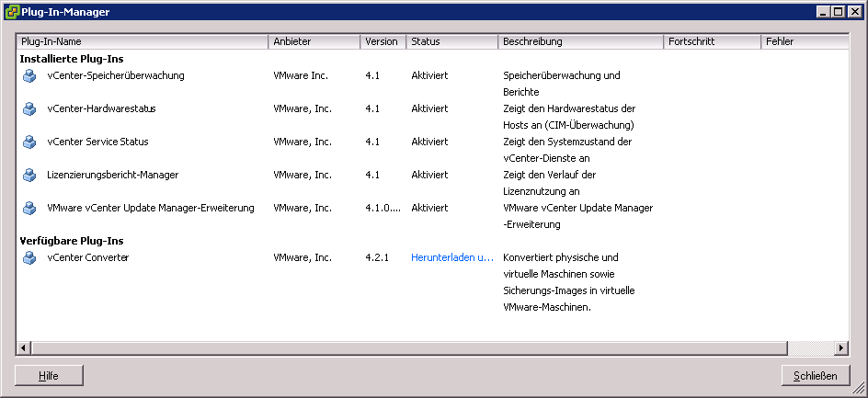This screenshot has height=398, width=868.
Task: Select the Lizenzierungsbericht-Manager row name
Action: 113,175
